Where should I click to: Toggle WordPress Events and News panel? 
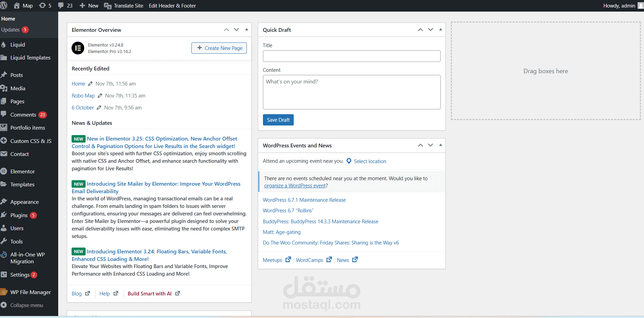tap(441, 145)
